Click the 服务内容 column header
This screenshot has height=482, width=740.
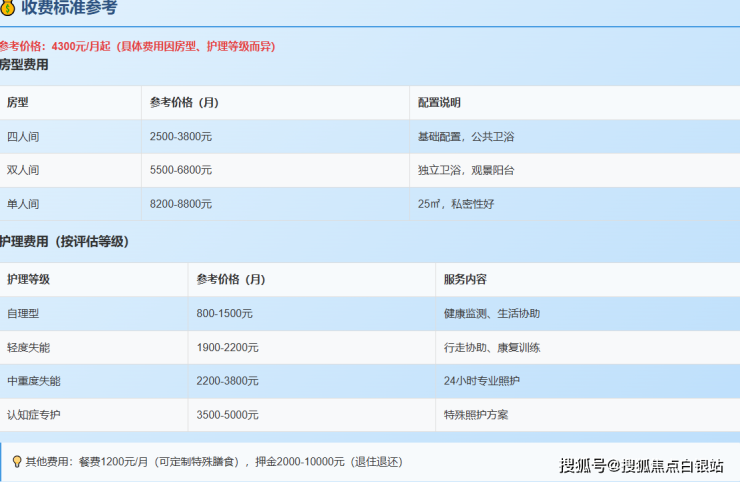click(465, 280)
